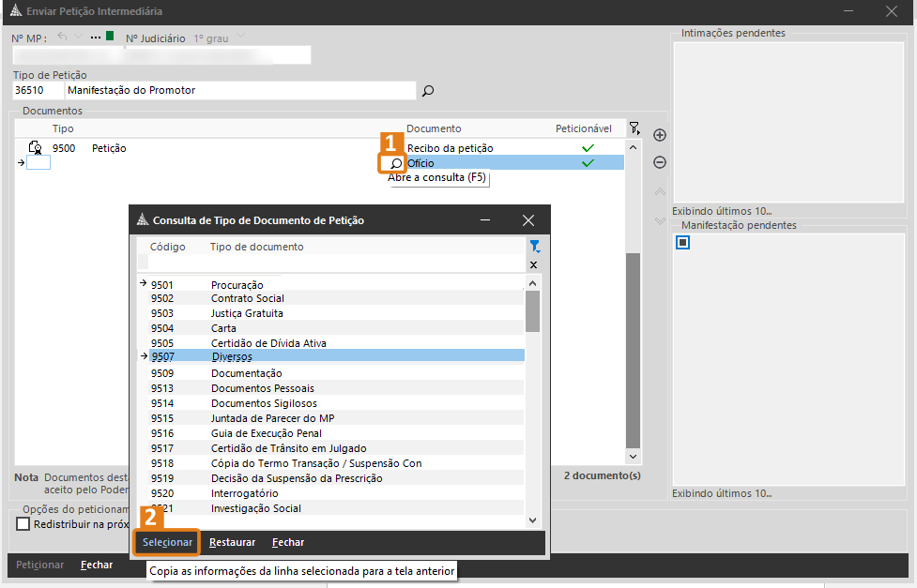Click the petition document icon beside 9500
Image resolution: width=917 pixels, height=588 pixels.
click(x=36, y=148)
